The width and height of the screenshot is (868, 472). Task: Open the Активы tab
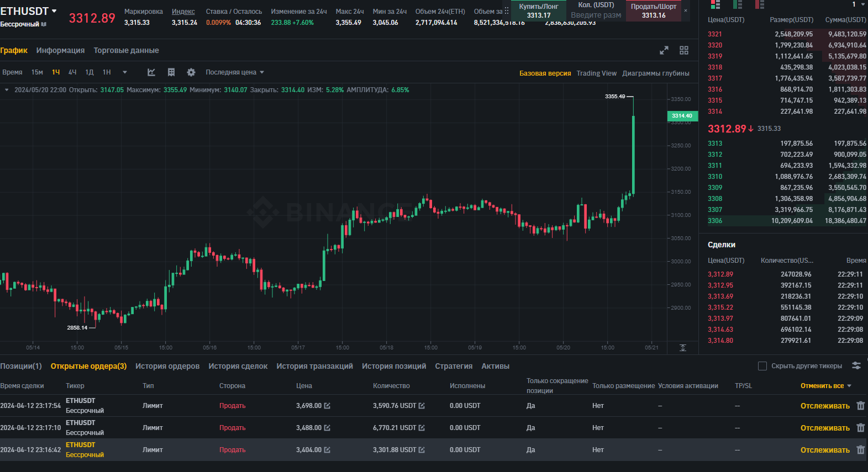click(x=495, y=366)
